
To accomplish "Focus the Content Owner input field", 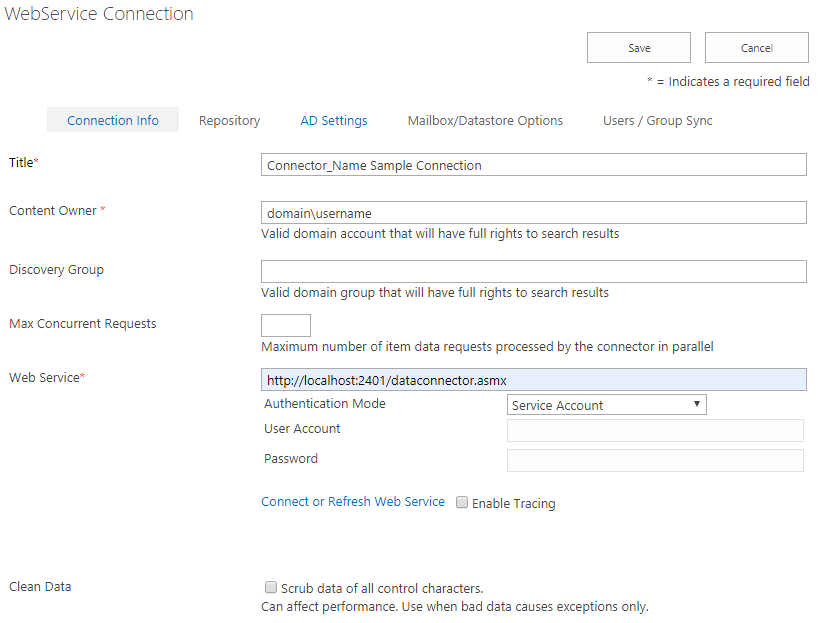I will [533, 213].
